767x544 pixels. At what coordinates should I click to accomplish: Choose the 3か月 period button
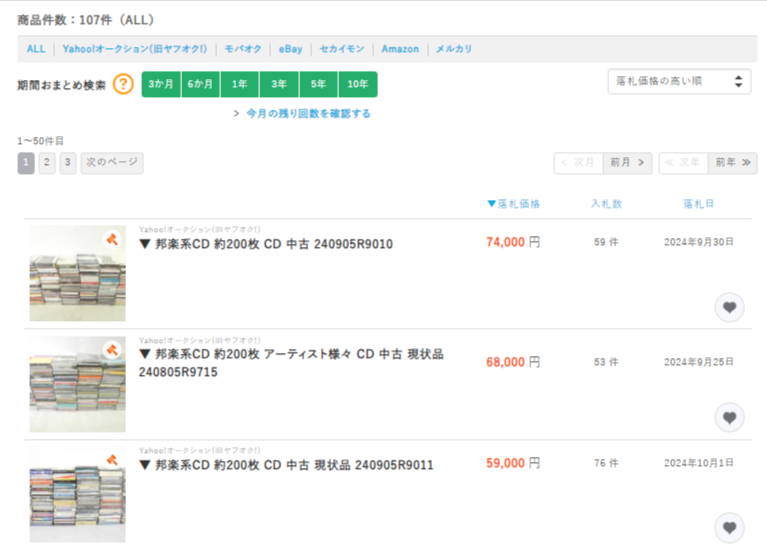(x=161, y=84)
